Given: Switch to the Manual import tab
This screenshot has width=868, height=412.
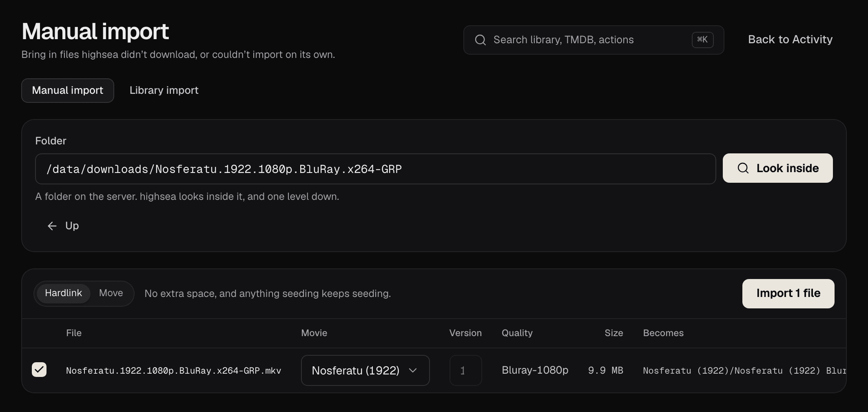Looking at the screenshot, I should (x=68, y=91).
